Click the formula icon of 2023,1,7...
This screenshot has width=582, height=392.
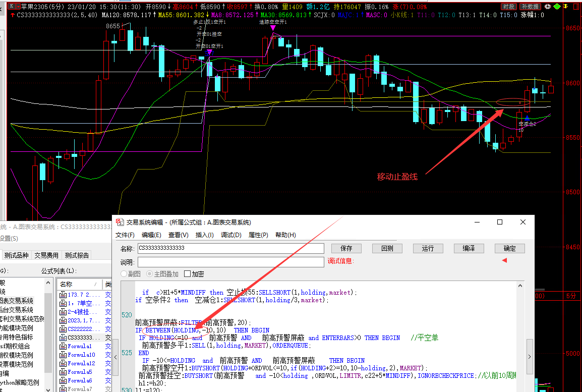click(x=63, y=320)
